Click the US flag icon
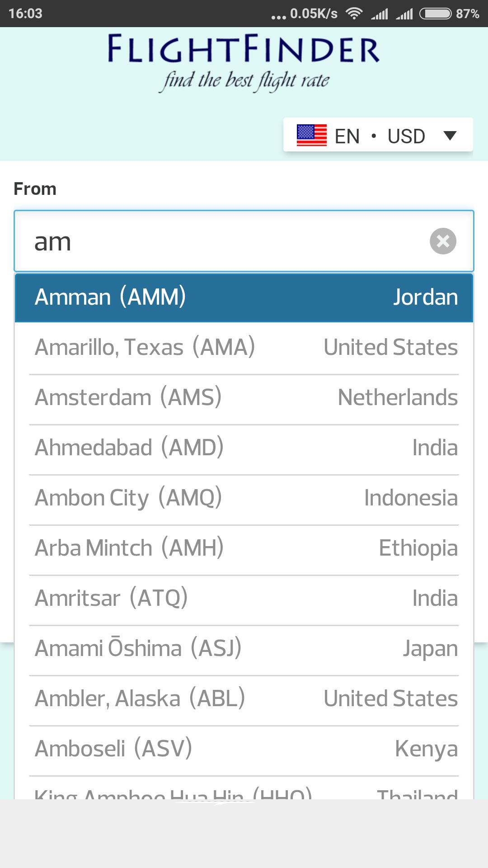488x868 pixels. tap(312, 135)
